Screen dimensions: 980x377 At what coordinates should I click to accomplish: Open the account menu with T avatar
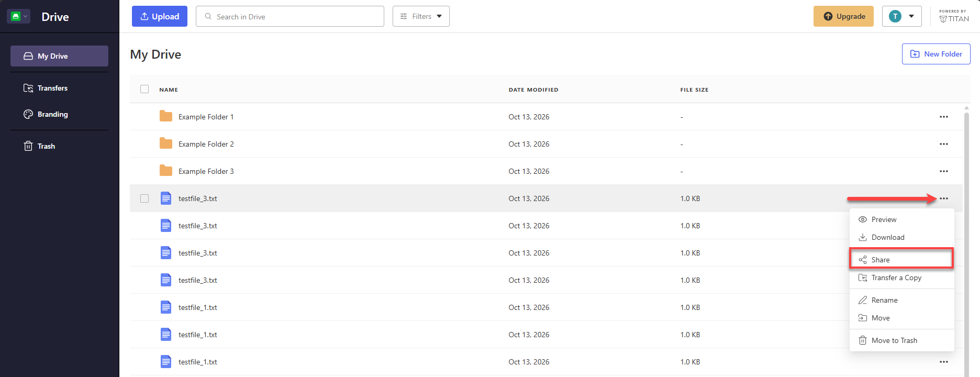pyautogui.click(x=901, y=16)
